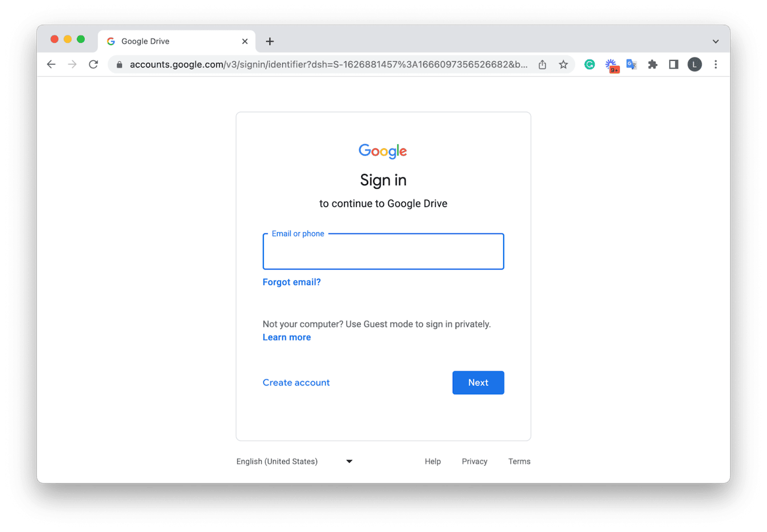Expand the tab list chevron
The image size is (767, 532).
(x=715, y=41)
